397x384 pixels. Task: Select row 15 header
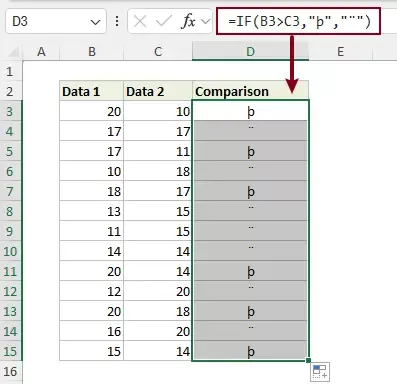(x=11, y=351)
